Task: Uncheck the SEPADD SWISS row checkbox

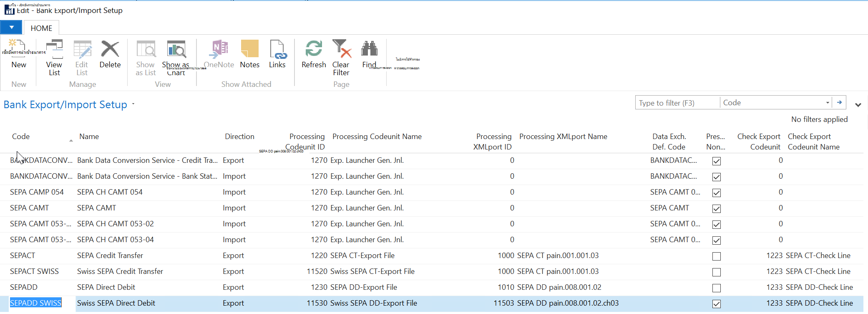Action: pos(717,304)
